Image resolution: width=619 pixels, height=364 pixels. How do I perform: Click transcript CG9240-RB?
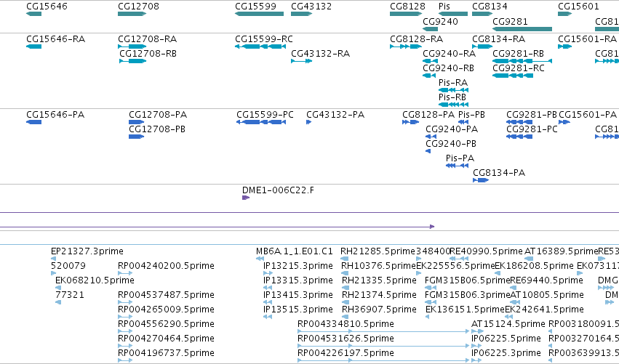(428, 76)
